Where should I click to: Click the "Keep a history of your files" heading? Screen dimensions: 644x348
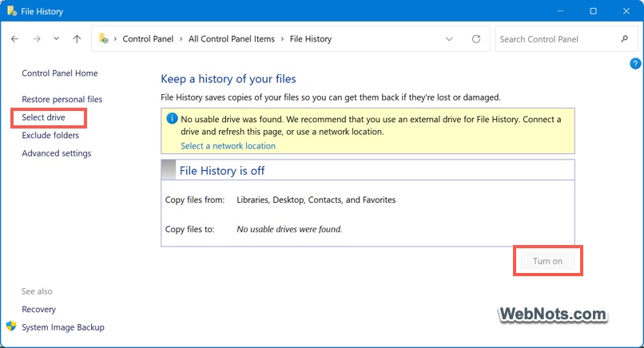click(229, 79)
